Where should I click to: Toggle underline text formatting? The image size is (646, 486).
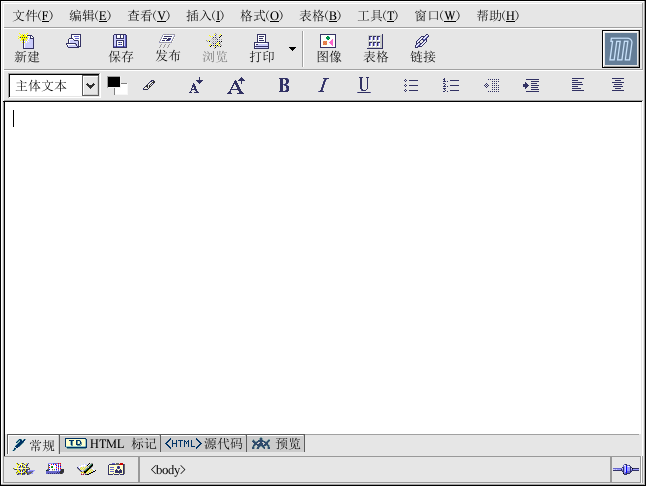pos(364,86)
